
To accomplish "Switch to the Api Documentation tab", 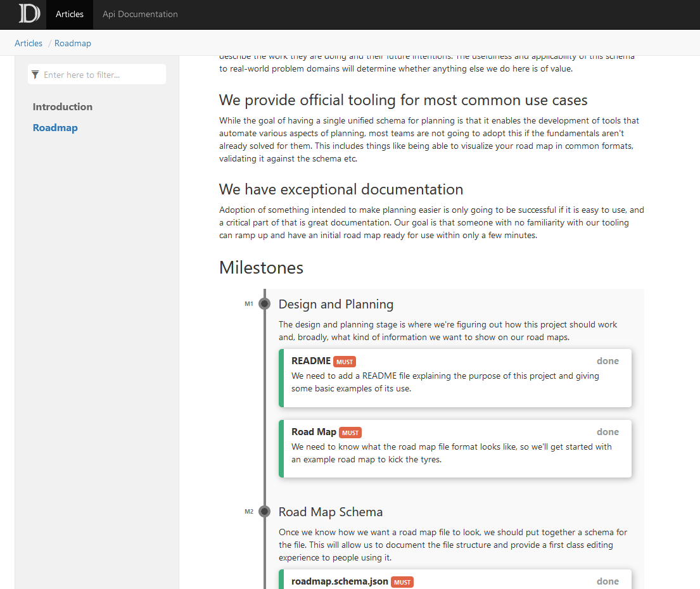I will coord(139,14).
